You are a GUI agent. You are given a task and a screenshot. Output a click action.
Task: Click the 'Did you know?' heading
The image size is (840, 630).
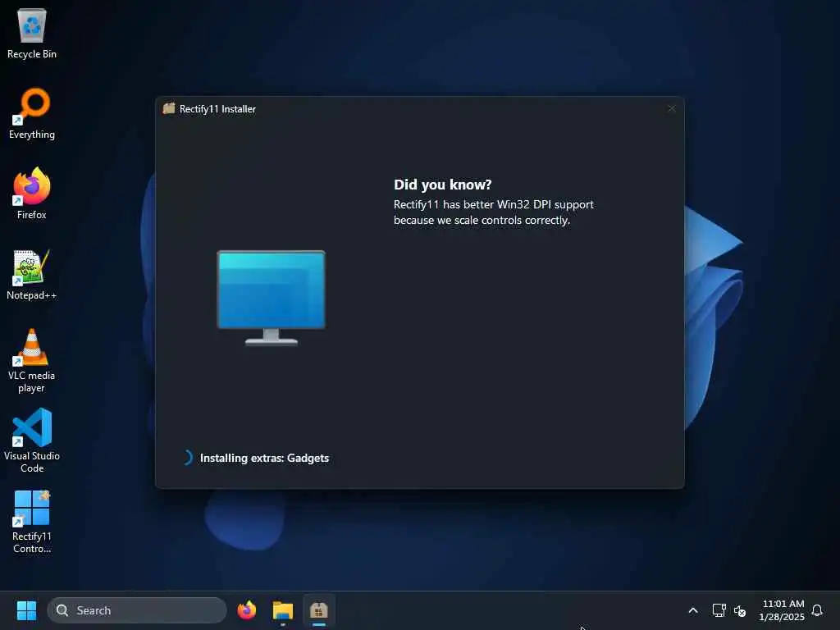(442, 185)
